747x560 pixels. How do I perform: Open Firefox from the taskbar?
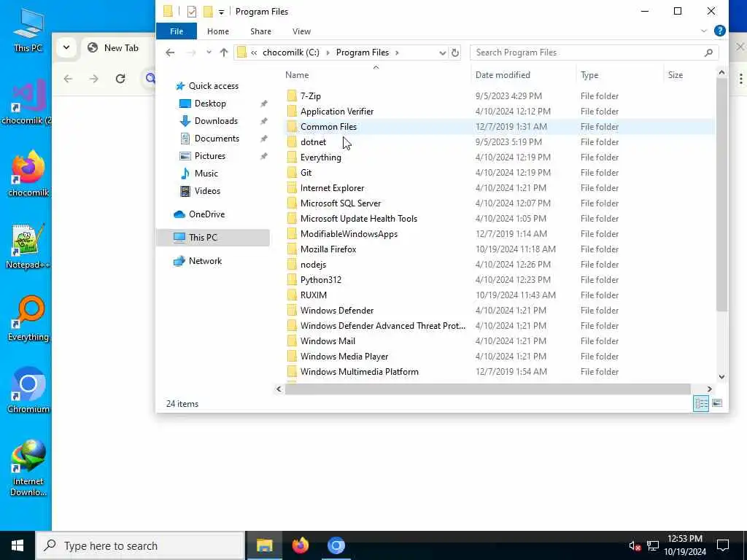(x=300, y=545)
